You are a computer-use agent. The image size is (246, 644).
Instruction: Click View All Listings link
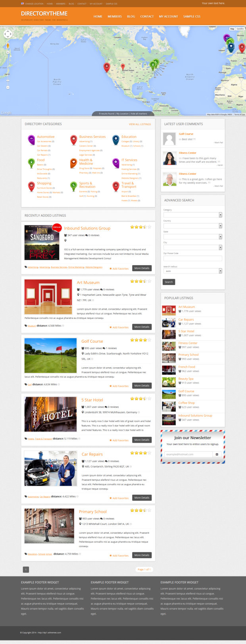tap(140, 124)
